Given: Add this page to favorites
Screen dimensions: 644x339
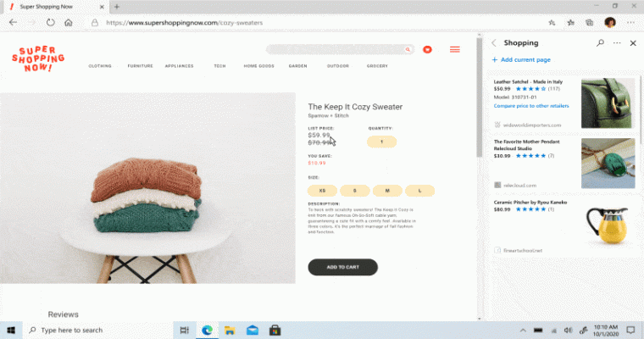Looking at the screenshot, I should click(x=552, y=23).
